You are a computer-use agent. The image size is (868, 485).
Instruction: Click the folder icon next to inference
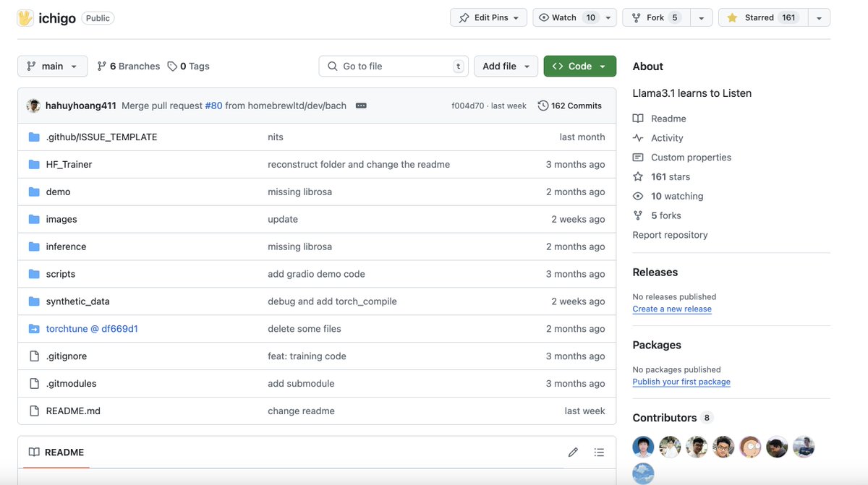(x=34, y=246)
